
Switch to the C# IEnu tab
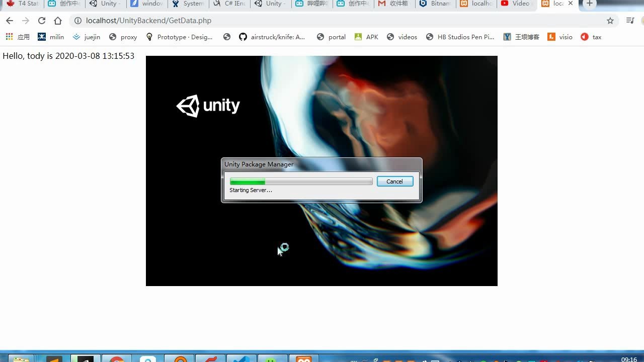(230, 4)
